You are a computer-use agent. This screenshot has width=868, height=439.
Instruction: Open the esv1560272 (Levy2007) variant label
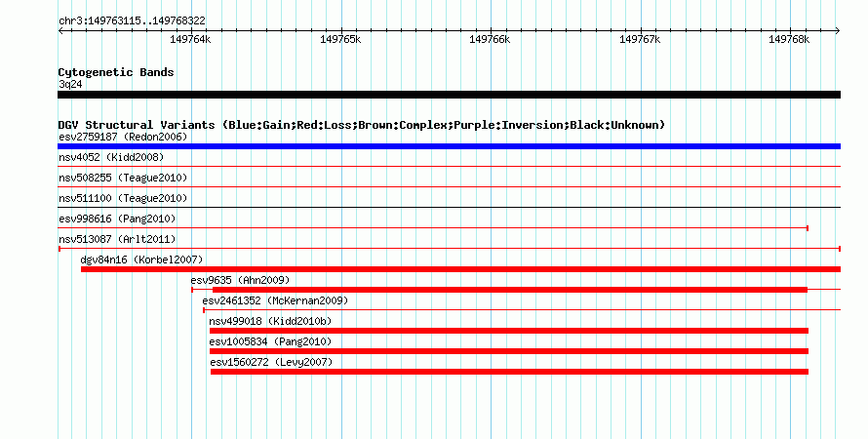[271, 362]
